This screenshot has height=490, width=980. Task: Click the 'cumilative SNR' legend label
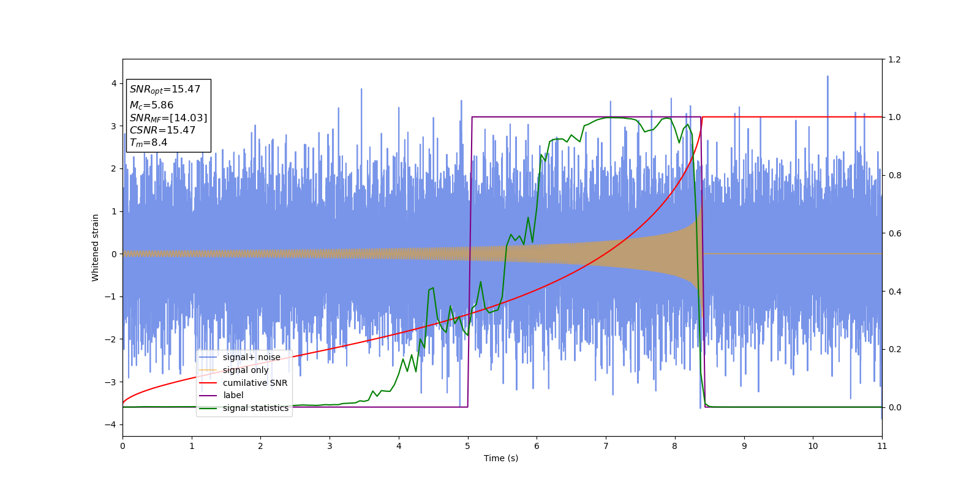click(x=255, y=383)
